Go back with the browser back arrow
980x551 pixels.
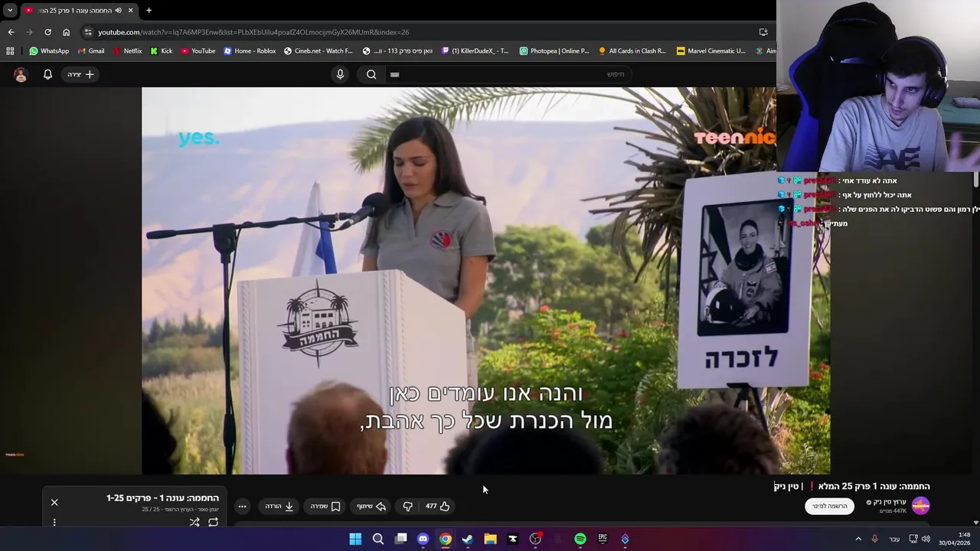11,32
